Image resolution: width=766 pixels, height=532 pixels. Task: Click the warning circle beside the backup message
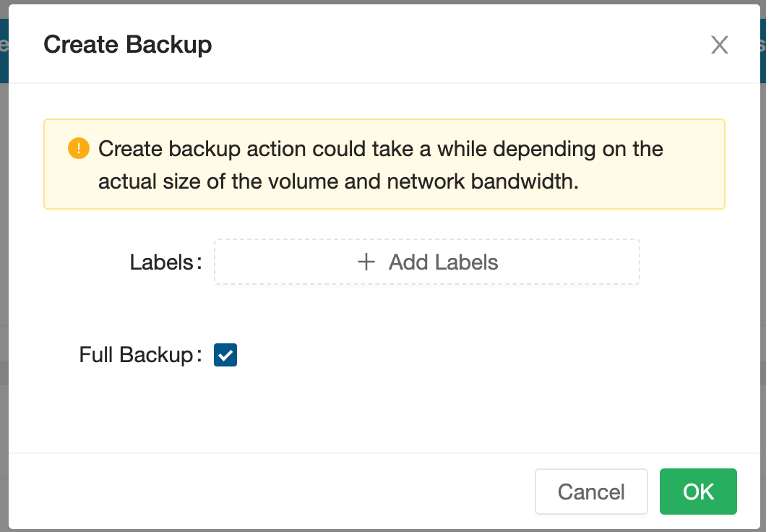pyautogui.click(x=78, y=149)
